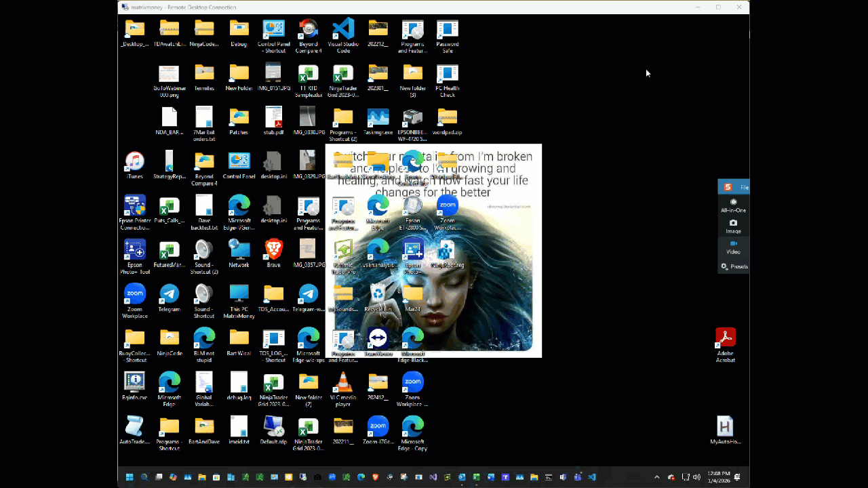Open the Brave browser shortcut

273,250
